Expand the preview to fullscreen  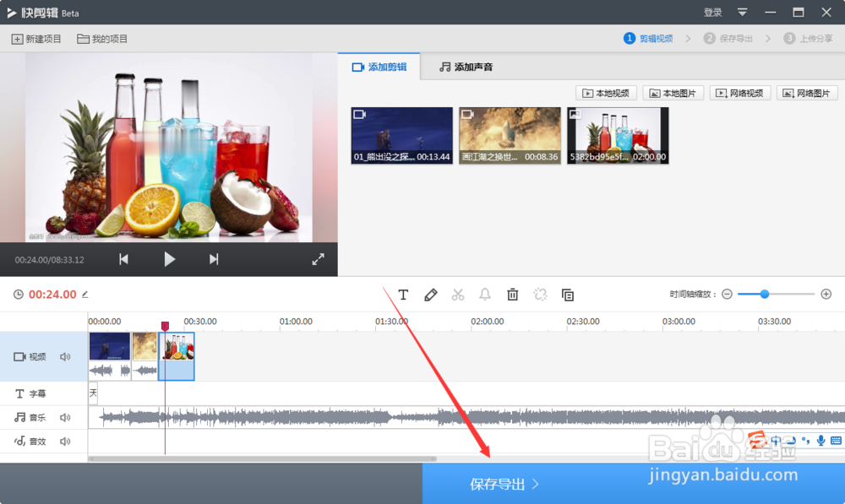pos(318,259)
